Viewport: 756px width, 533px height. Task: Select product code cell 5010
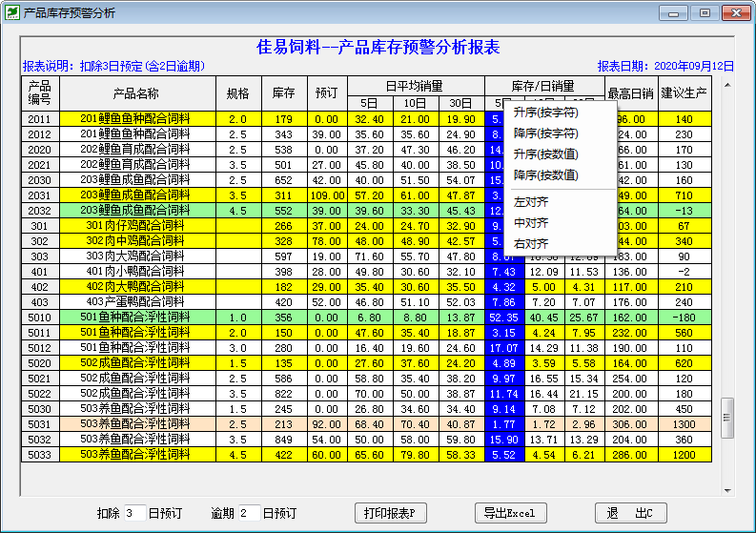[x=40, y=318]
